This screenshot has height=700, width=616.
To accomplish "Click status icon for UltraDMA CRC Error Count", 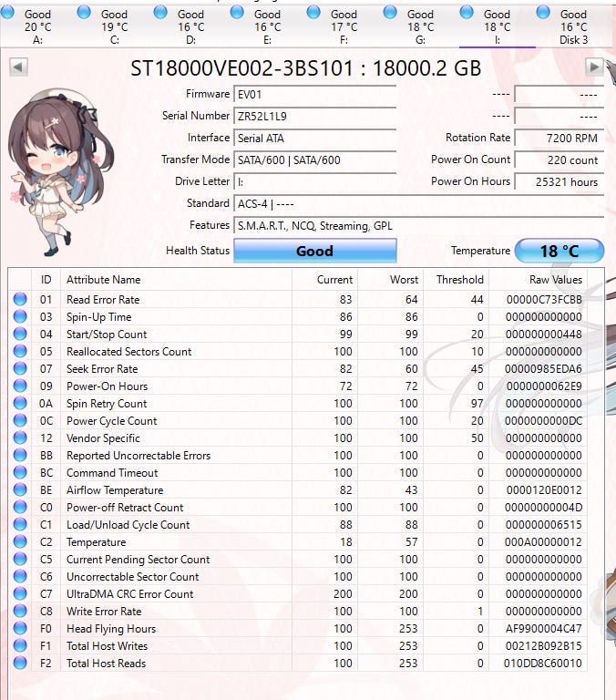I will (x=20, y=593).
